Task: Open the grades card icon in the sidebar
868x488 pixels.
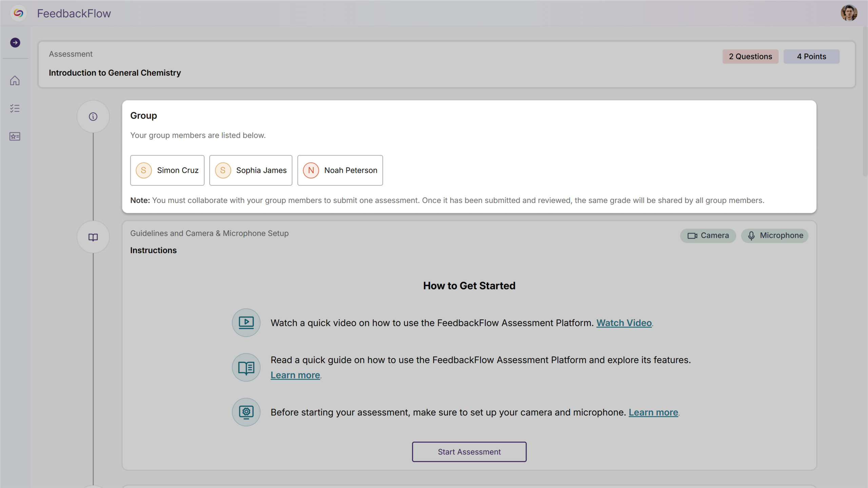Action: [15, 136]
